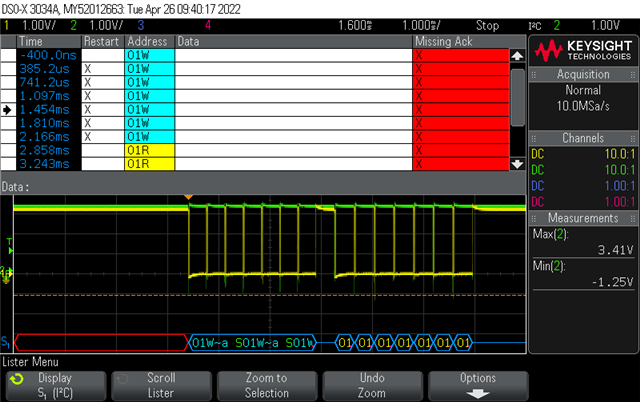Click the rotate icon on Scroll Lister softkey
This screenshot has width=640, height=402.
122,380
